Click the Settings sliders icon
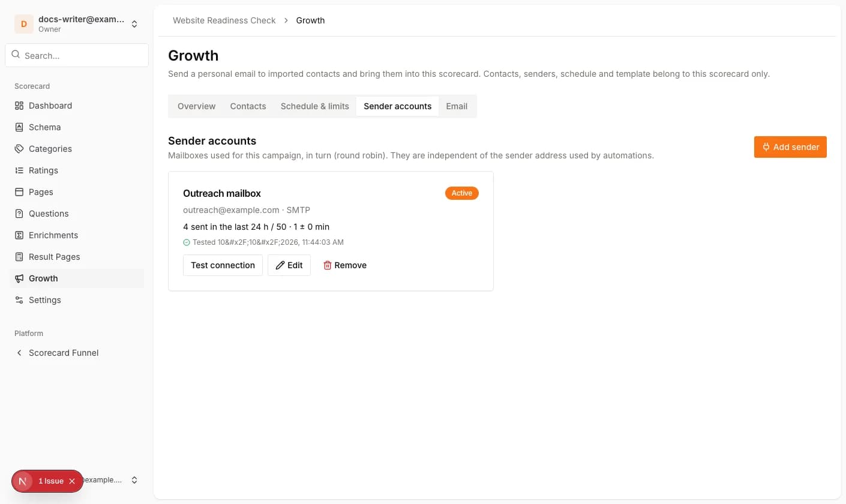This screenshot has width=846, height=504. pyautogui.click(x=19, y=300)
